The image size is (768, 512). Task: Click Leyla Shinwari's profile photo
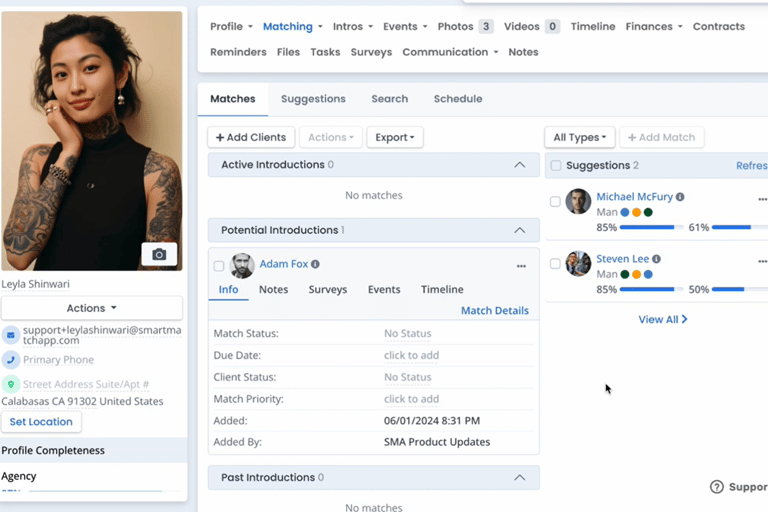click(x=92, y=141)
